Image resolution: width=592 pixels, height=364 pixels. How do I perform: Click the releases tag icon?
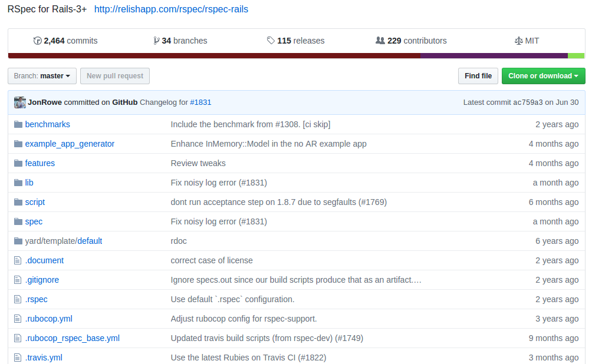(x=271, y=41)
